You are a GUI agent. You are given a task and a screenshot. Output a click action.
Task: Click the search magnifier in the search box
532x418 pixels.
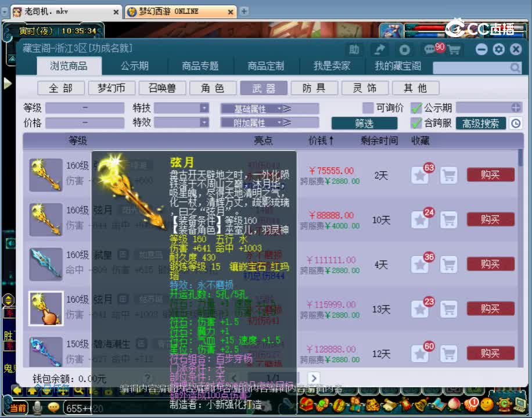click(515, 67)
